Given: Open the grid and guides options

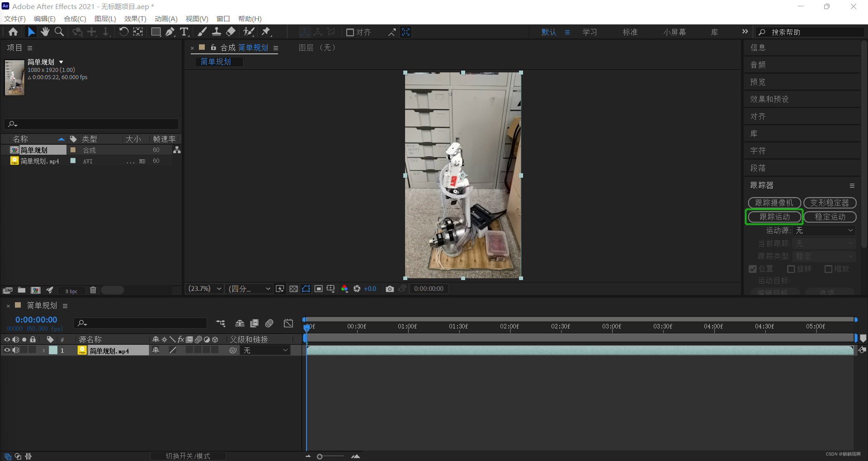Looking at the screenshot, I should point(331,289).
